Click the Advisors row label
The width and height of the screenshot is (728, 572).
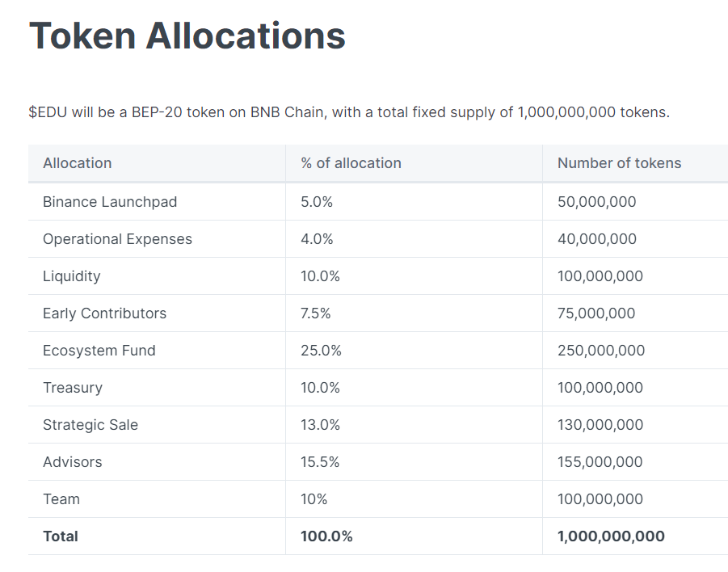pos(73,462)
